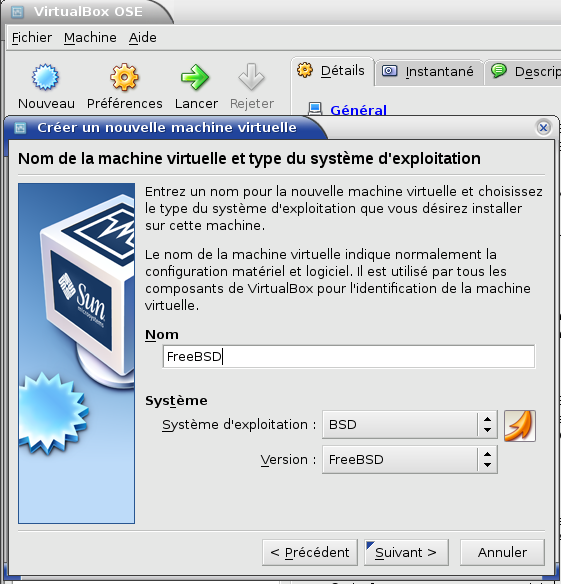This screenshot has width=561, height=584.
Task: Click the wizard dialog title icon
Action: (x=20, y=128)
